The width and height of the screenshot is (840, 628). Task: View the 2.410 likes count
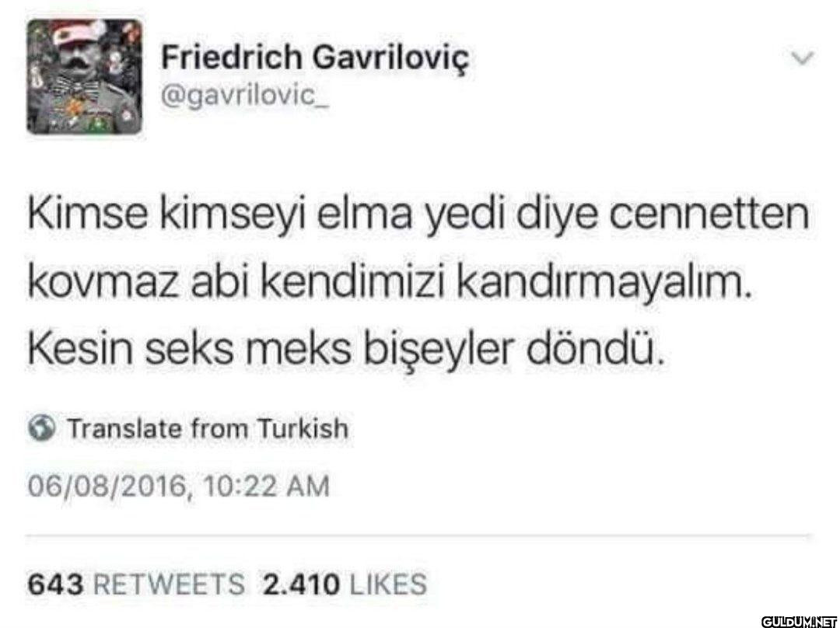click(x=300, y=583)
